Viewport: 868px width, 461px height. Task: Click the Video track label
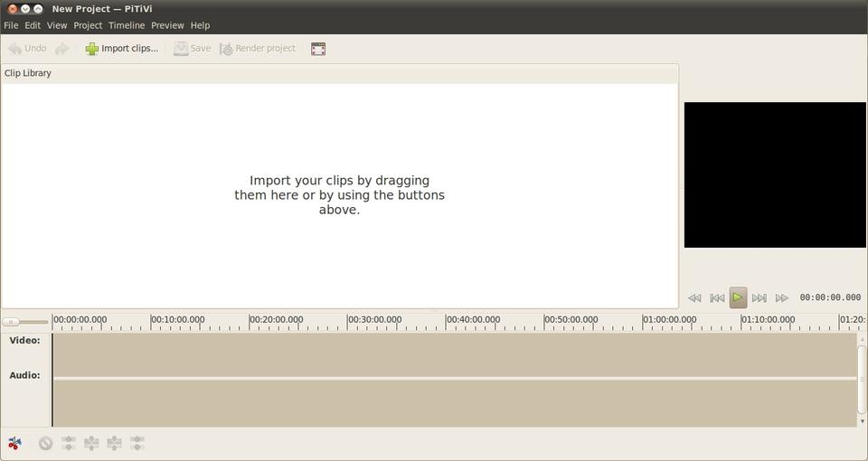[x=25, y=341]
